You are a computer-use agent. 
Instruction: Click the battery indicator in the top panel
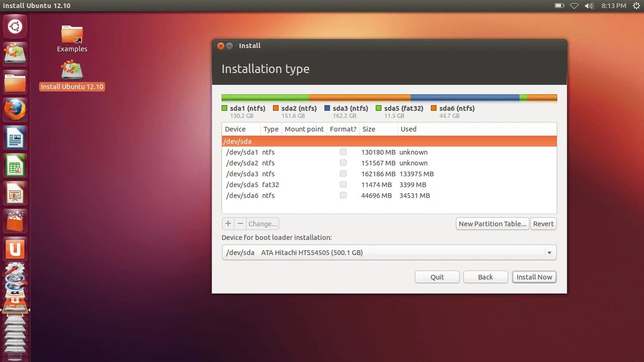click(x=559, y=6)
